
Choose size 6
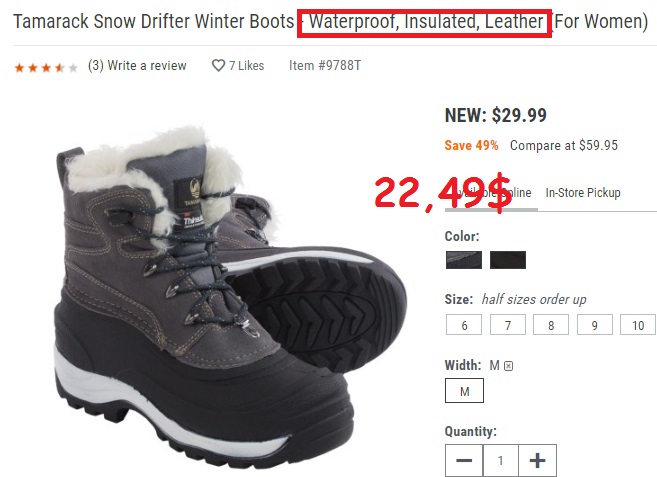click(464, 325)
